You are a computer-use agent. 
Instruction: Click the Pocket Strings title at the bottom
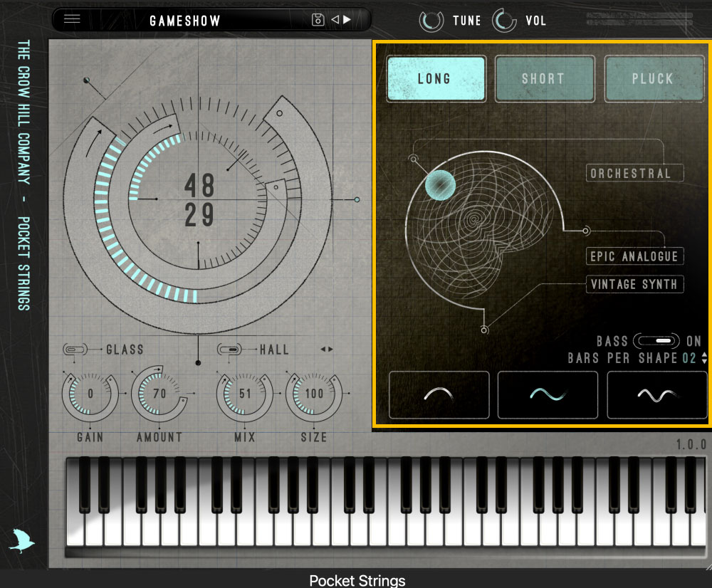click(357, 580)
